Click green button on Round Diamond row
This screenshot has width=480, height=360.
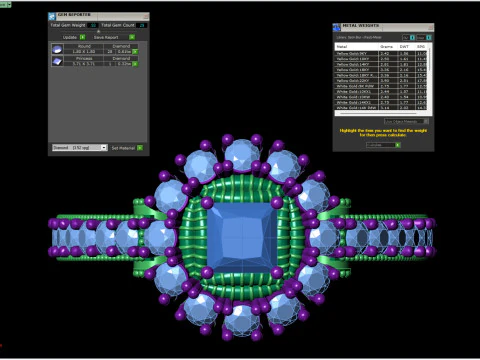click(135, 52)
